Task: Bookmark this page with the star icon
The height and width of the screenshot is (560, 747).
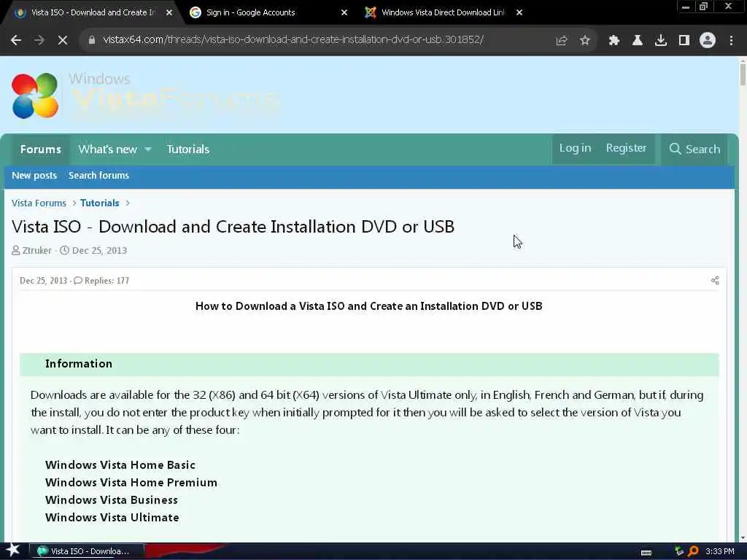Action: (x=585, y=41)
